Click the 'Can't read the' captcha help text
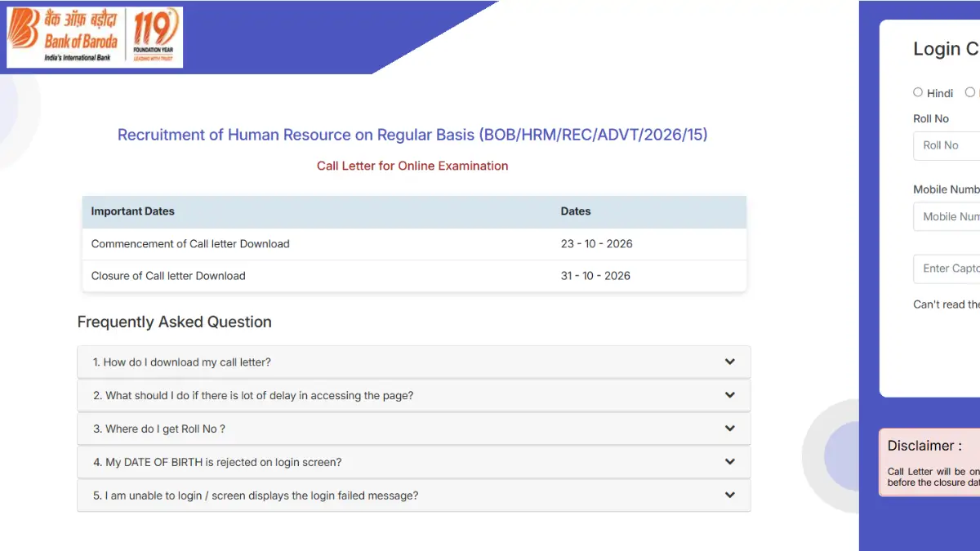Image resolution: width=980 pixels, height=551 pixels. click(947, 304)
